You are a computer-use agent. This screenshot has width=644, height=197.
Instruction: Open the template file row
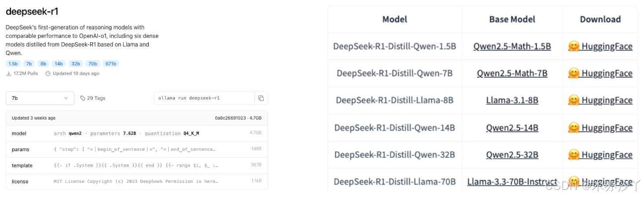click(137, 165)
